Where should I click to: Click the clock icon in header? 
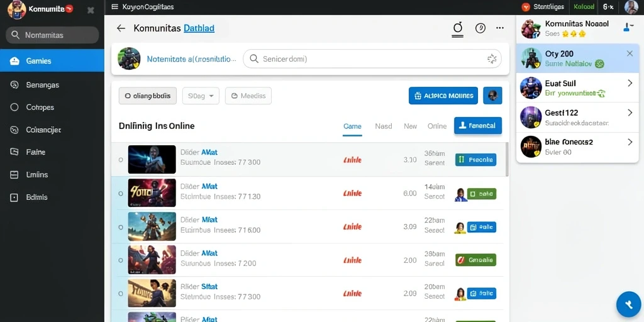(480, 28)
